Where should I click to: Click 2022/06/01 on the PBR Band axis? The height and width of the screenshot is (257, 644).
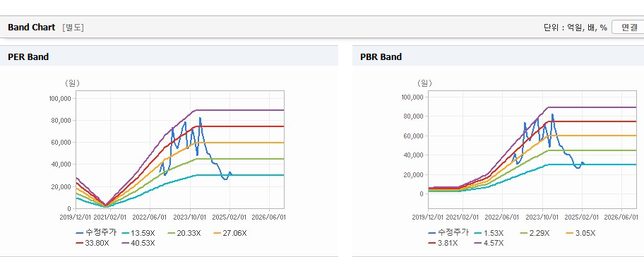[502, 217]
